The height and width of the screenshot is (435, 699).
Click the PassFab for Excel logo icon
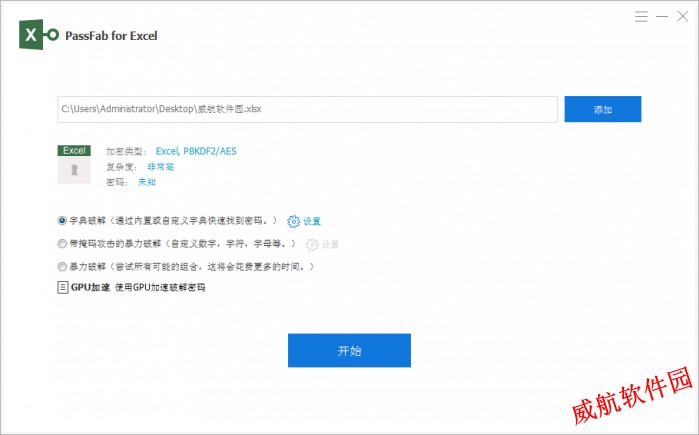[x=39, y=34]
